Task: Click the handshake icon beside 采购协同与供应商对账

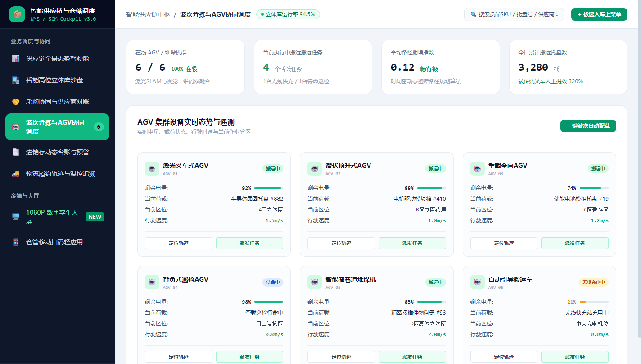Action: (16, 102)
